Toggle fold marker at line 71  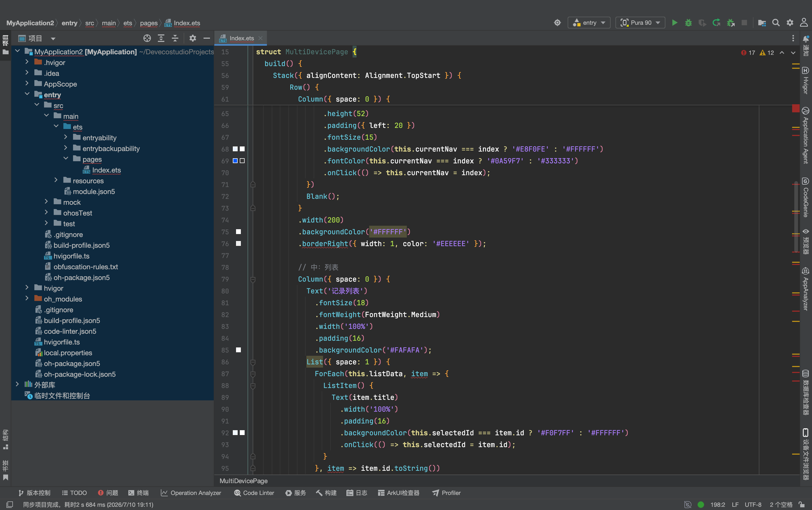(253, 185)
